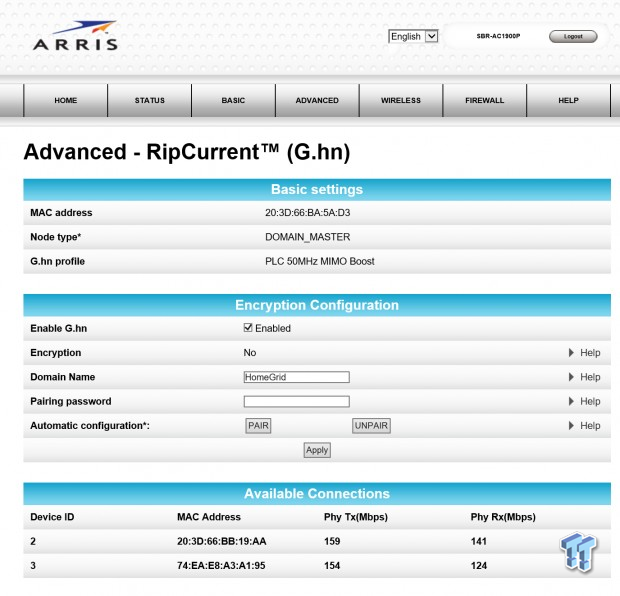Click the Logout button
This screenshot has width=620, height=596.
point(573,36)
